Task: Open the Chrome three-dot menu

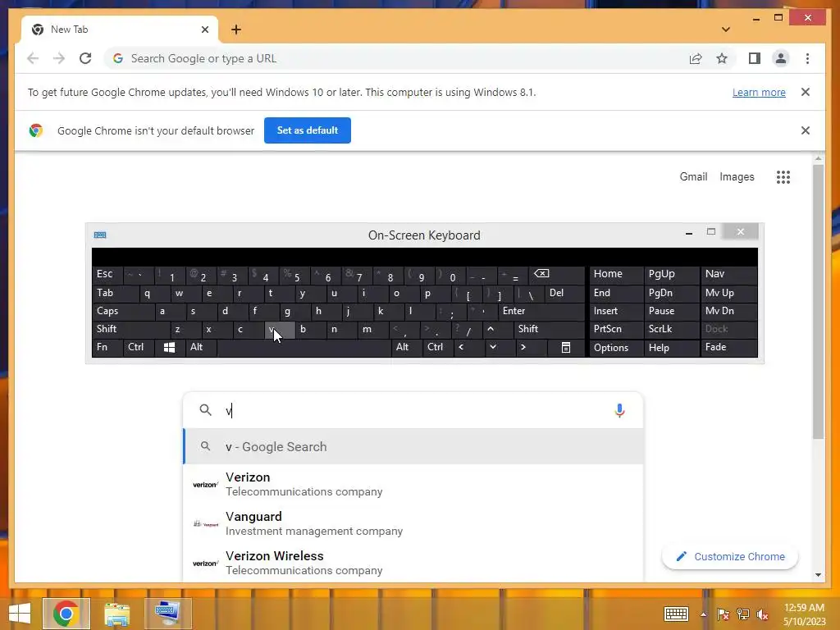Action: [807, 58]
